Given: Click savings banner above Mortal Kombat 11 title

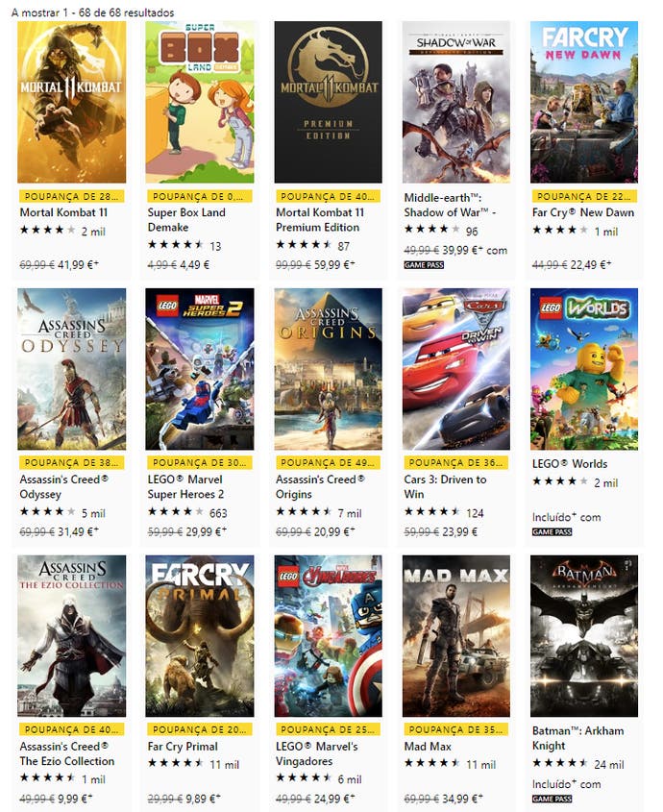Looking at the screenshot, I should [x=71, y=196].
